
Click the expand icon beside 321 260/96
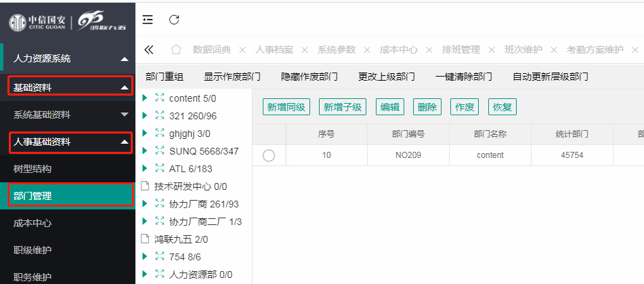pyautogui.click(x=159, y=116)
